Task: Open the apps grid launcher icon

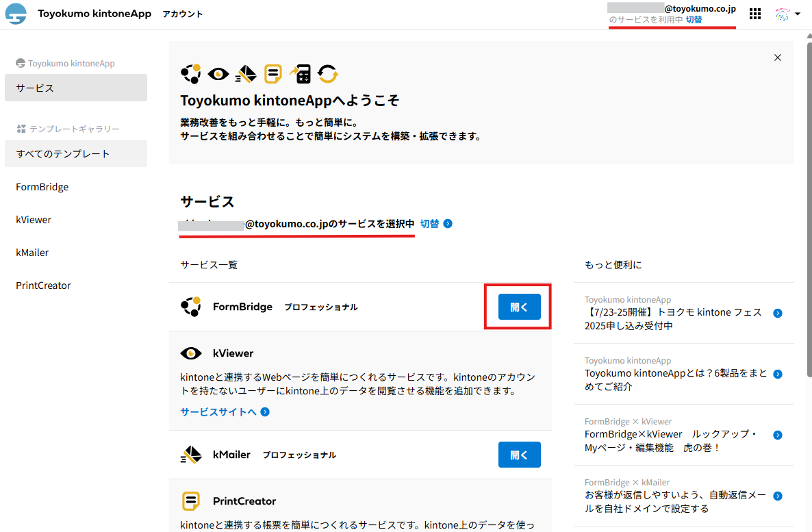Action: point(755,14)
